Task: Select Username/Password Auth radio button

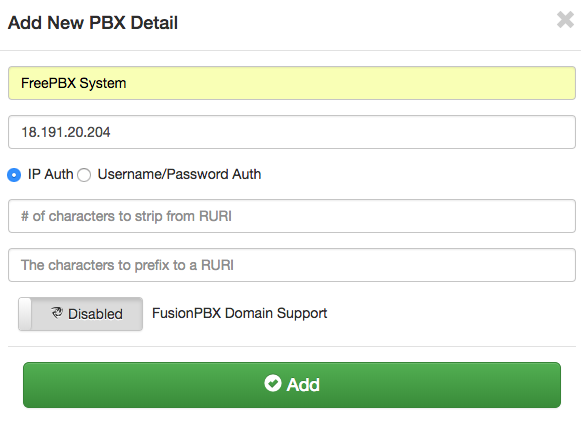Action: coord(84,175)
